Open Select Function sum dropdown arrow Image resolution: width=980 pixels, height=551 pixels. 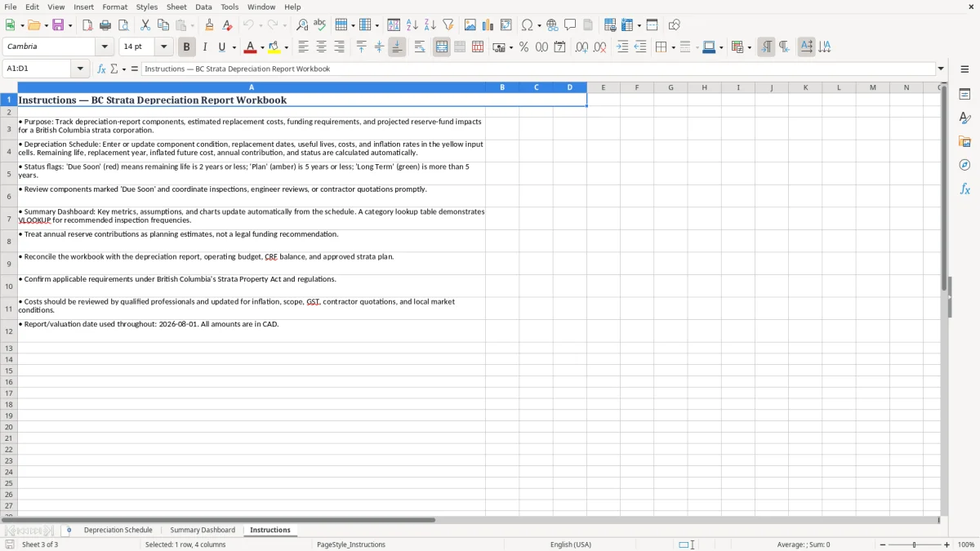coord(124,69)
